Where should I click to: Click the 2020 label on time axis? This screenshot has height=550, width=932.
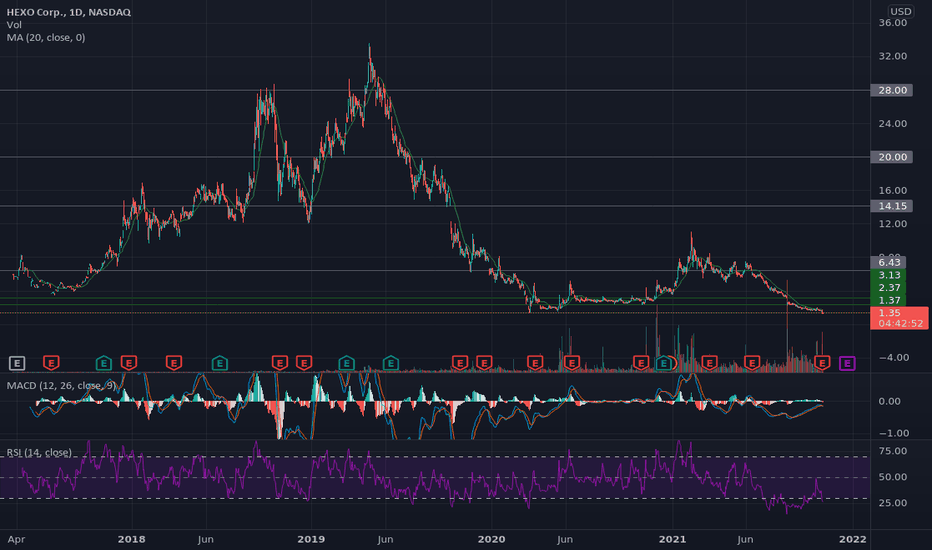[x=492, y=539]
